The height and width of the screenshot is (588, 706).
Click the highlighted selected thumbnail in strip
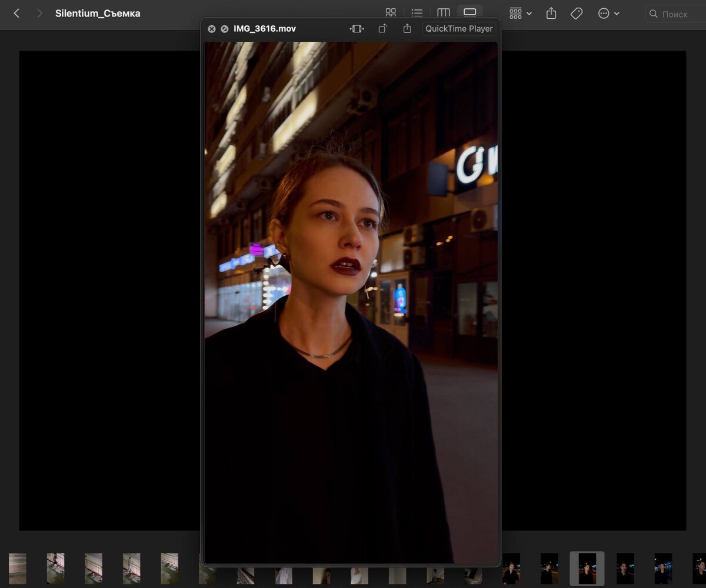coord(587,568)
